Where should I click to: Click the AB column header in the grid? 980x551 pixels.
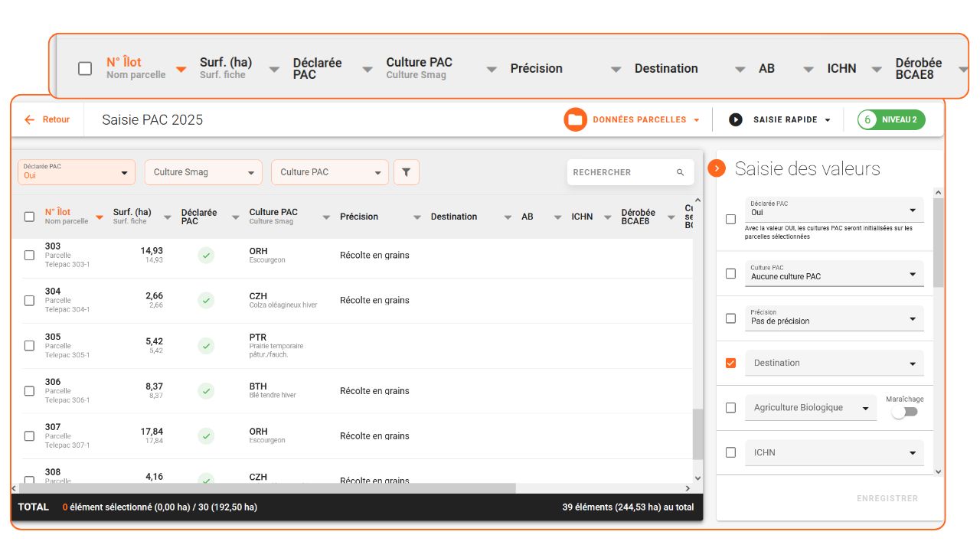pos(528,217)
